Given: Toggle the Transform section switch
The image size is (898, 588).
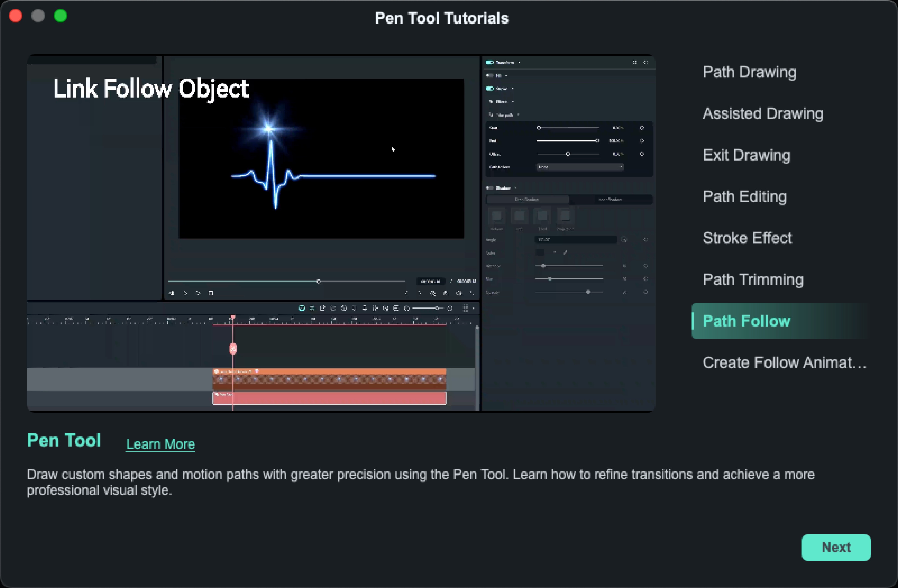Looking at the screenshot, I should tap(490, 63).
